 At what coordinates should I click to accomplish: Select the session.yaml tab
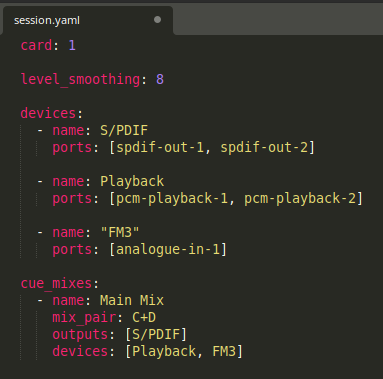coord(88,20)
